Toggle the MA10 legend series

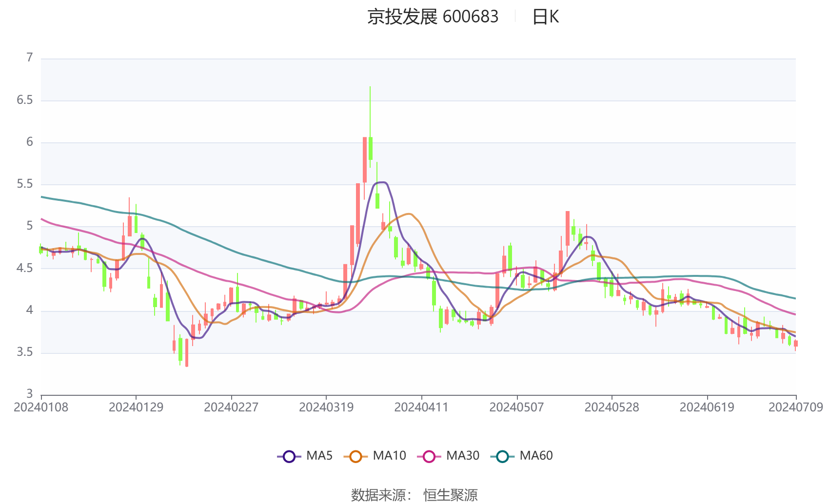pyautogui.click(x=375, y=456)
